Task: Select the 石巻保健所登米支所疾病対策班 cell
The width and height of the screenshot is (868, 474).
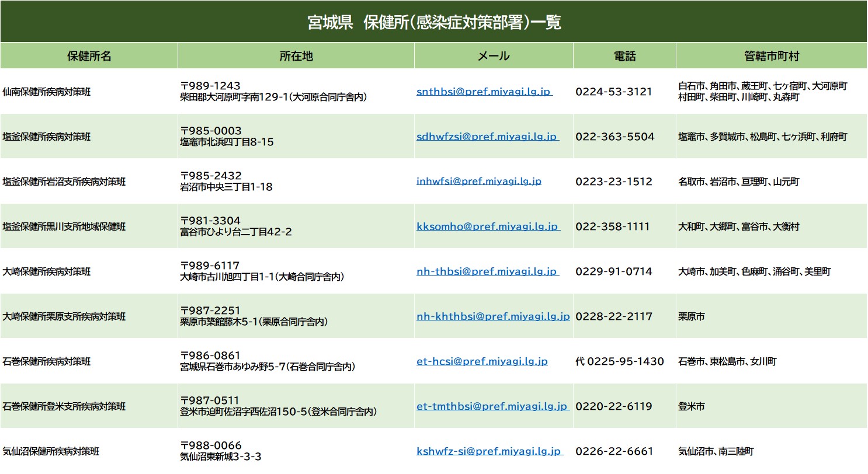Action: tap(89, 406)
